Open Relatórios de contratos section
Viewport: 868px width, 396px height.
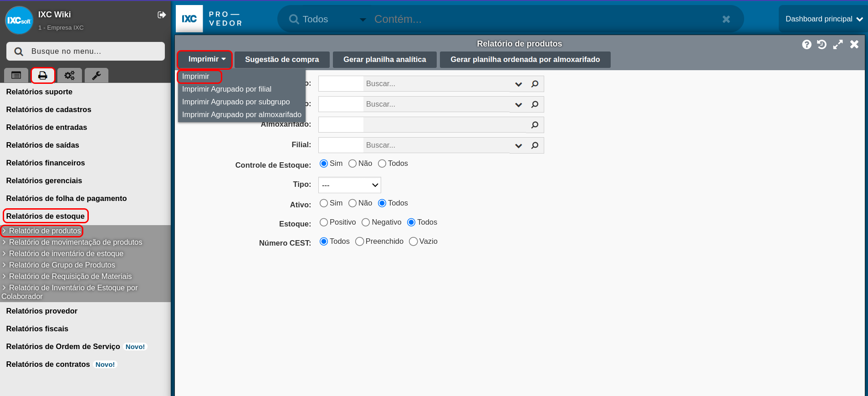coord(48,364)
